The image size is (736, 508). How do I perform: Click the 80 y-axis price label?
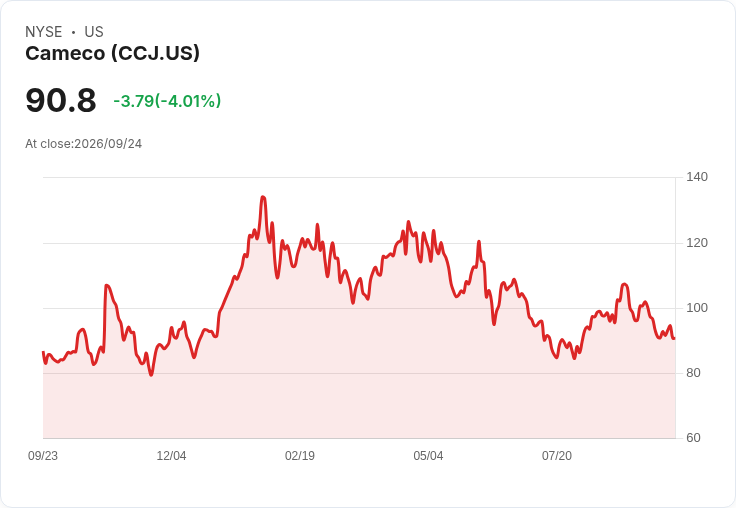tap(693, 373)
